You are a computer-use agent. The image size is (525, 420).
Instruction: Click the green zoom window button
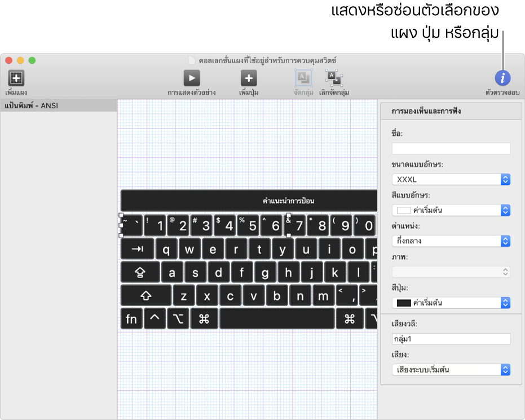(32, 60)
